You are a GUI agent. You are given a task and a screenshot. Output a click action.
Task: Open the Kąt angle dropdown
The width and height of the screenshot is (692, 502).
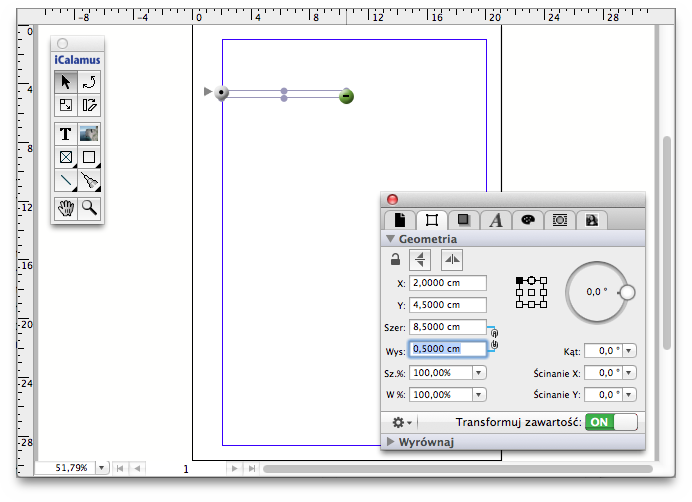(x=629, y=351)
